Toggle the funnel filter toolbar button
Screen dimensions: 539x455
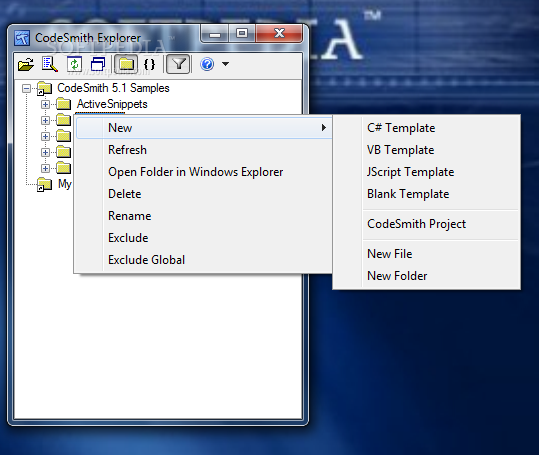click(x=178, y=64)
